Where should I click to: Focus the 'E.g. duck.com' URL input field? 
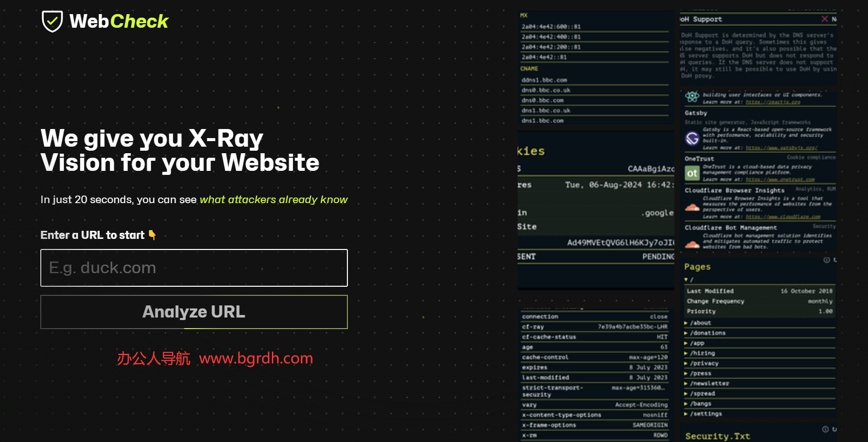[x=194, y=268]
